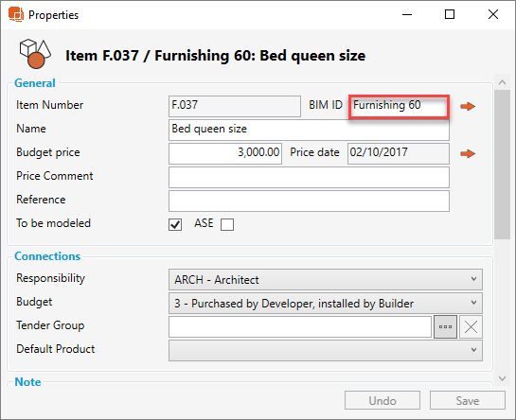Click the Price Comment input field

(309, 177)
